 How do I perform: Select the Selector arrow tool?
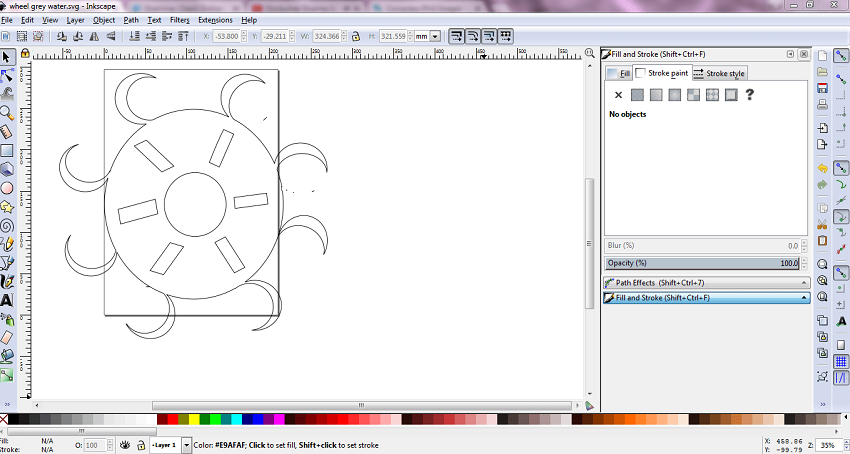pos(7,57)
